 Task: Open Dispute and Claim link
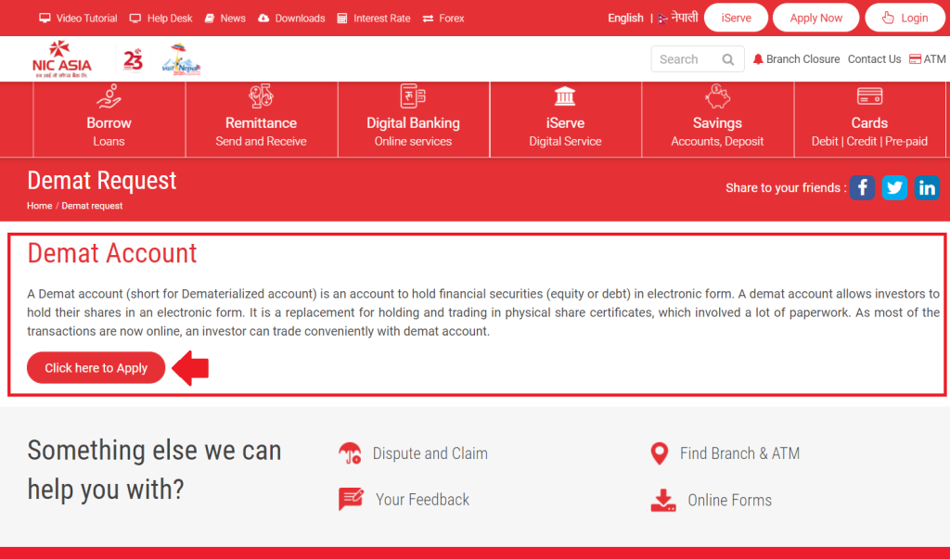pyautogui.click(x=430, y=453)
